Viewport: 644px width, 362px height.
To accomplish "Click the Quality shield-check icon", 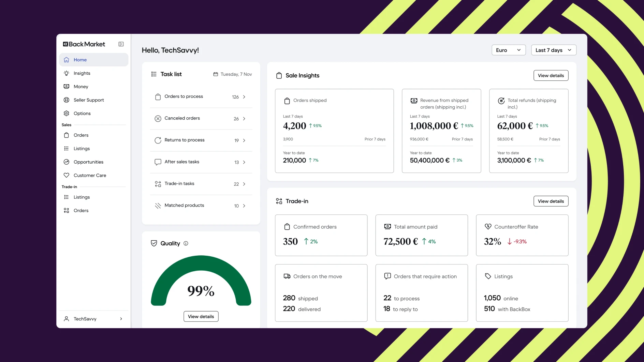I will point(154,243).
